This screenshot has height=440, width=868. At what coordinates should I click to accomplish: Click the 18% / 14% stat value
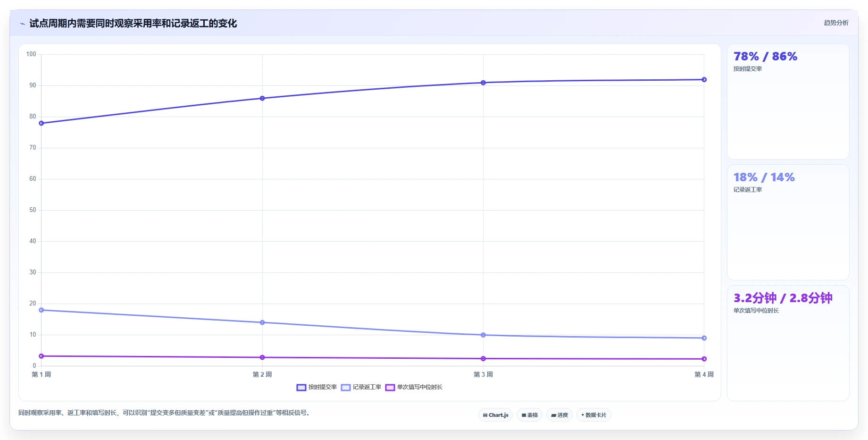pyautogui.click(x=764, y=178)
